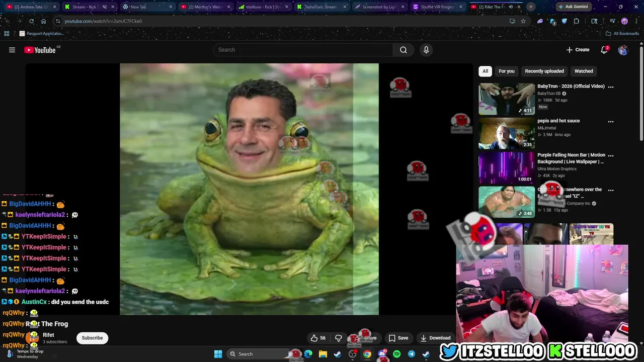Viewport: 644px width, 362px height.
Task: Open options for Purple Falling Neon Bar video
Action: coord(611,156)
